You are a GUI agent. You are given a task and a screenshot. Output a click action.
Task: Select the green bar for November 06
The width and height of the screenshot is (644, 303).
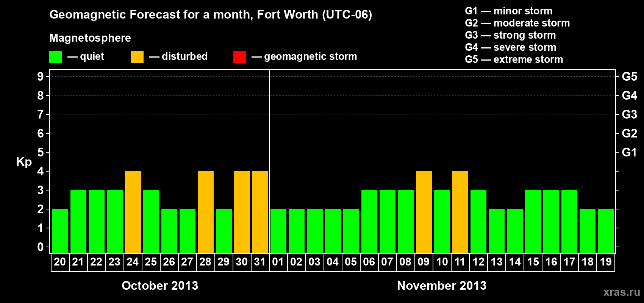pyautogui.click(x=369, y=221)
